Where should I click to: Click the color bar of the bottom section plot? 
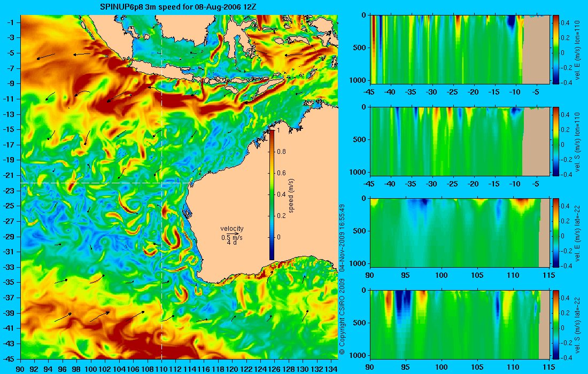tap(555, 324)
